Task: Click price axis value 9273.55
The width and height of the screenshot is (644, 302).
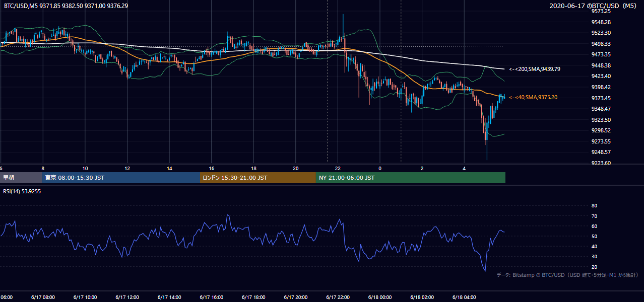Action: [x=601, y=141]
